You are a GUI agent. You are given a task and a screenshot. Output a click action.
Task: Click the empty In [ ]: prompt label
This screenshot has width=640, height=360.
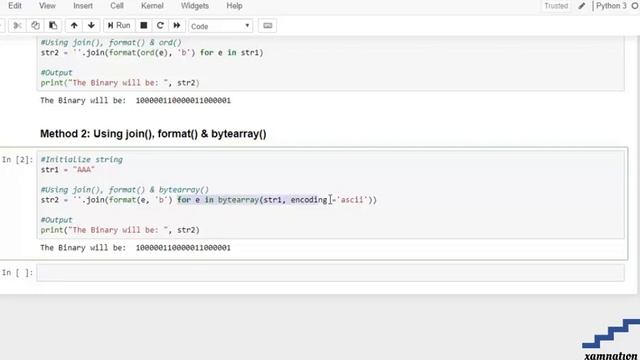[17, 273]
